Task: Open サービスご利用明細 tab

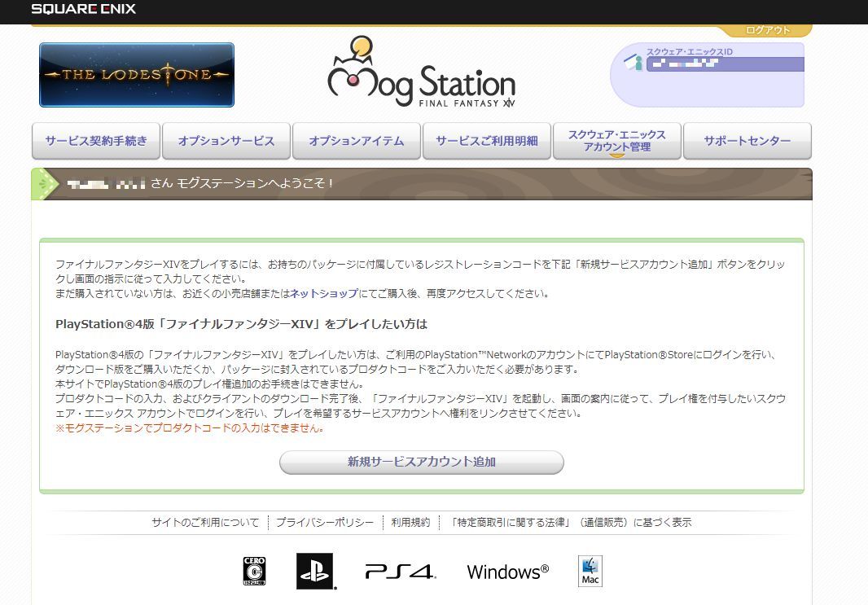Action: (x=487, y=141)
